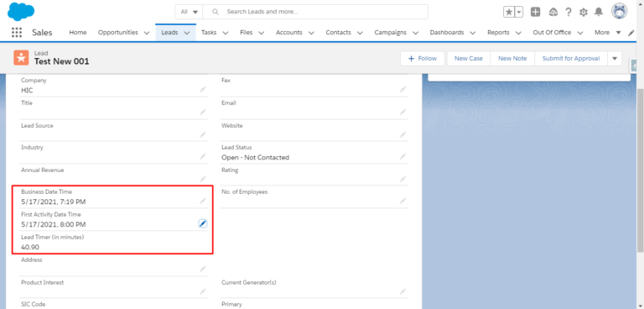
Task: Expand the Tasks tab chevron
Action: pos(226,33)
